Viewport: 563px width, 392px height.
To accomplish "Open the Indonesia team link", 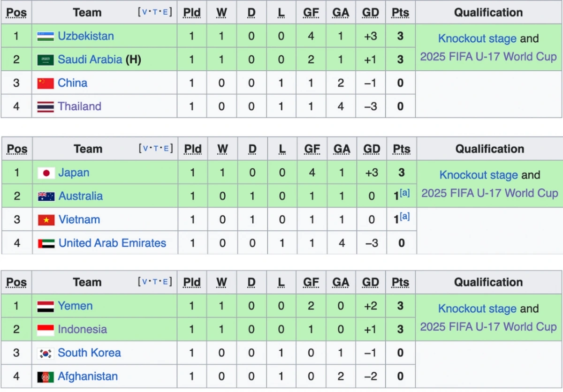I will pos(82,330).
